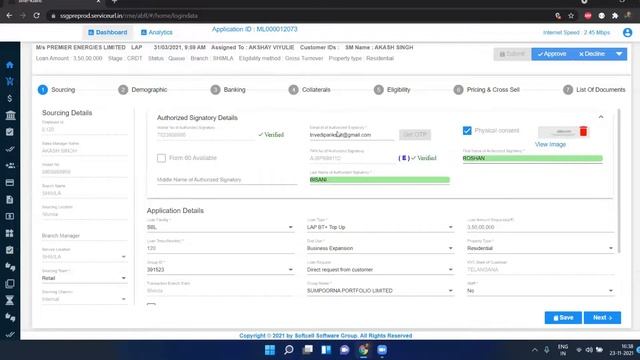Open the Direct request from customer dropdown
This screenshot has width=640, height=360.
coord(380,269)
